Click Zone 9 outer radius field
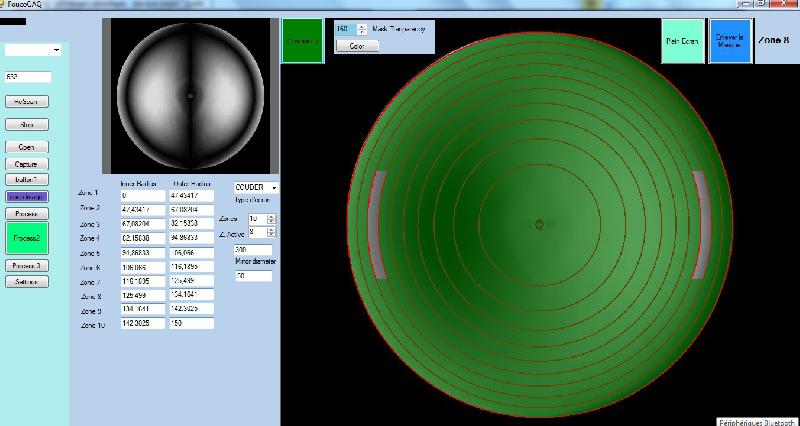The image size is (800, 426). (192, 309)
